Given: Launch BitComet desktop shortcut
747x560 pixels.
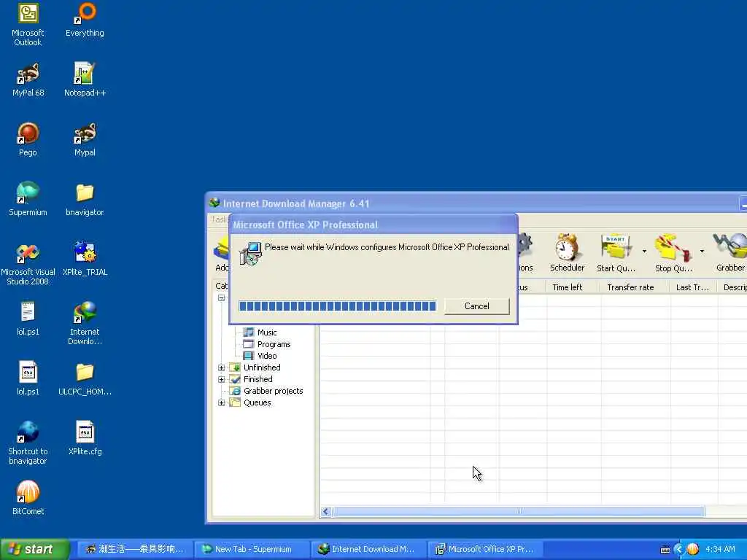Looking at the screenshot, I should (x=28, y=498).
